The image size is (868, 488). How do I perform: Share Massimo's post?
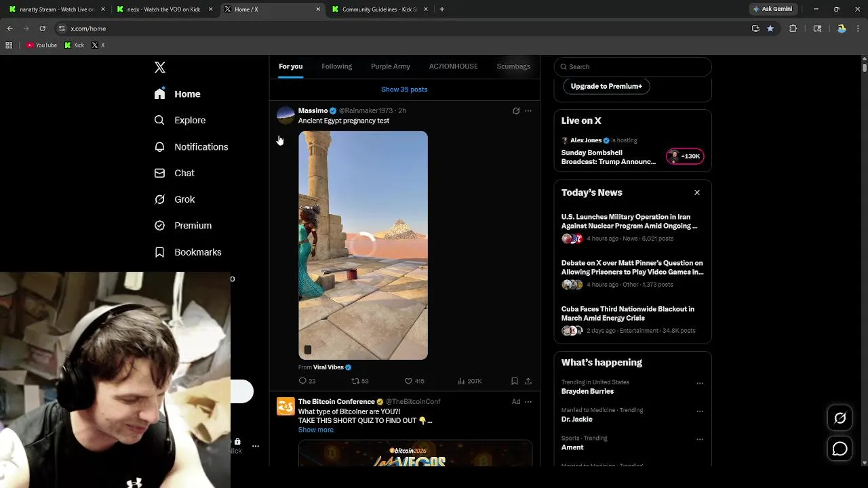[x=528, y=381]
